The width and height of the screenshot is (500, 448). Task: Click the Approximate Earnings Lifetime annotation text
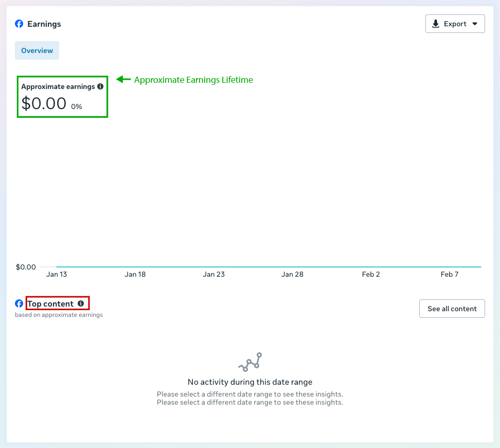[193, 80]
